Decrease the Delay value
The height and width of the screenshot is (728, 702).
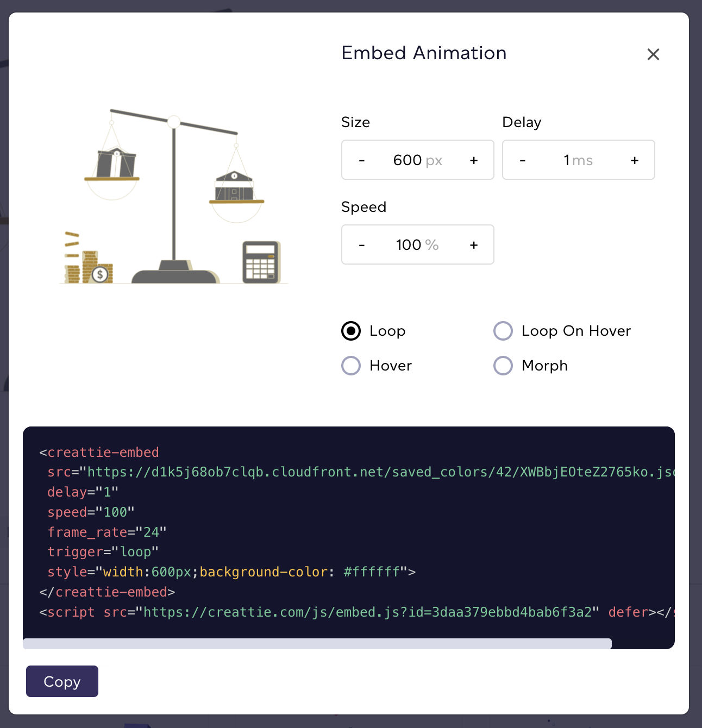click(x=522, y=160)
